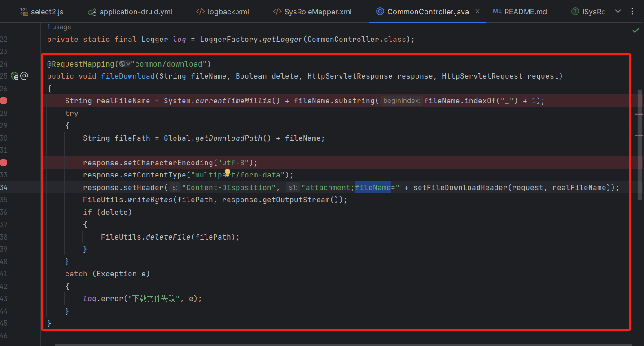Viewport: 644px width, 346px height.
Task: Click the "if (delete)" condition
Action: [x=108, y=212]
